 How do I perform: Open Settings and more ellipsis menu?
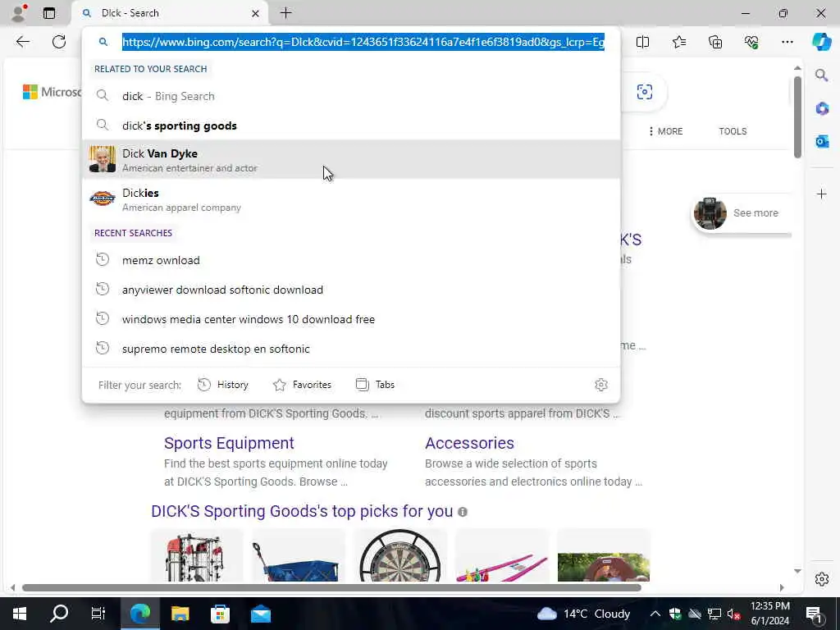coord(787,42)
